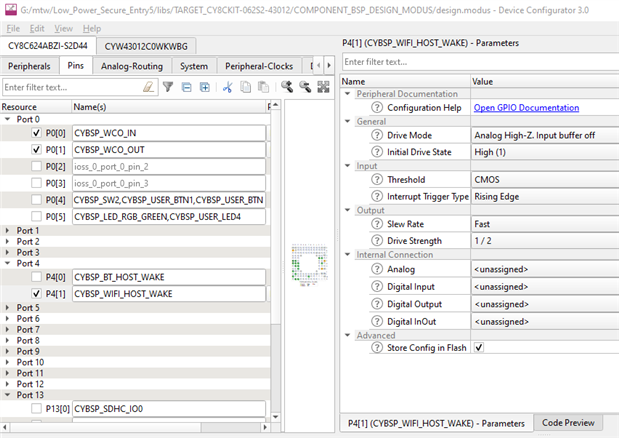The height and width of the screenshot is (438, 619).
Task: Enable the P0[2] pin checkbox
Action: point(36,166)
